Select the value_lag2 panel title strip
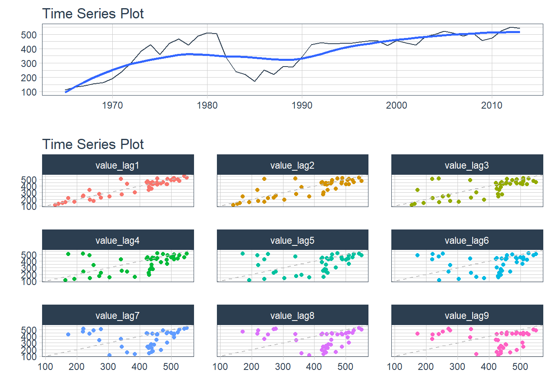The width and height of the screenshot is (549, 392). click(x=292, y=165)
